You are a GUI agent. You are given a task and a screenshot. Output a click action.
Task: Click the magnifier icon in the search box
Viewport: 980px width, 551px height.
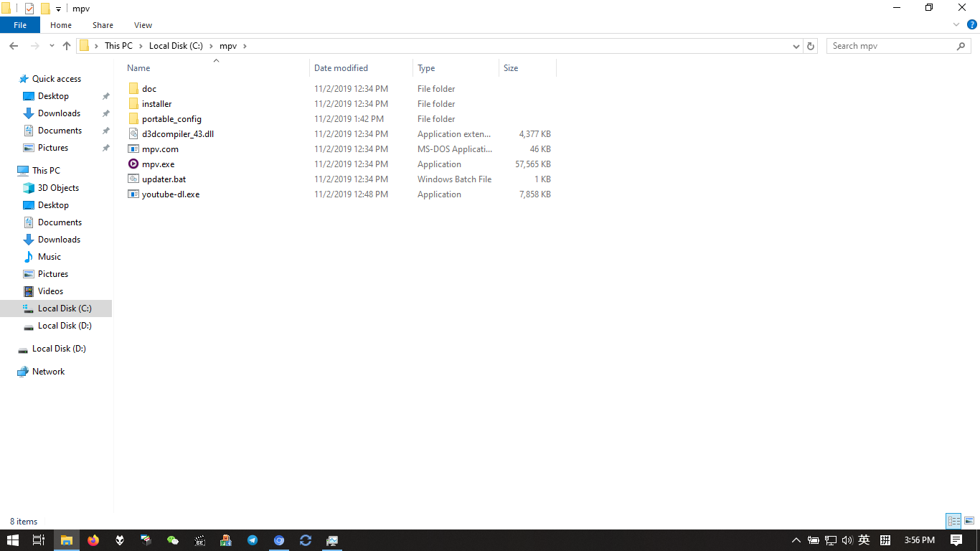[961, 46]
